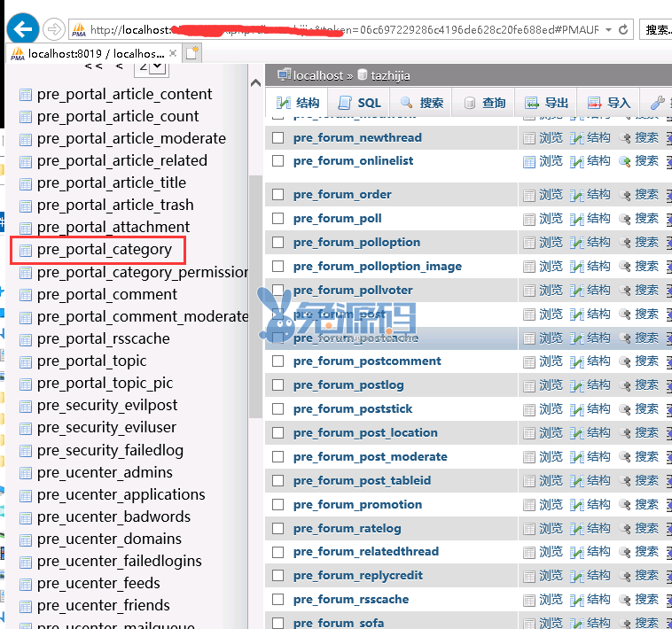Check the pre_forum_onlinelist checkbox

pos(277,161)
